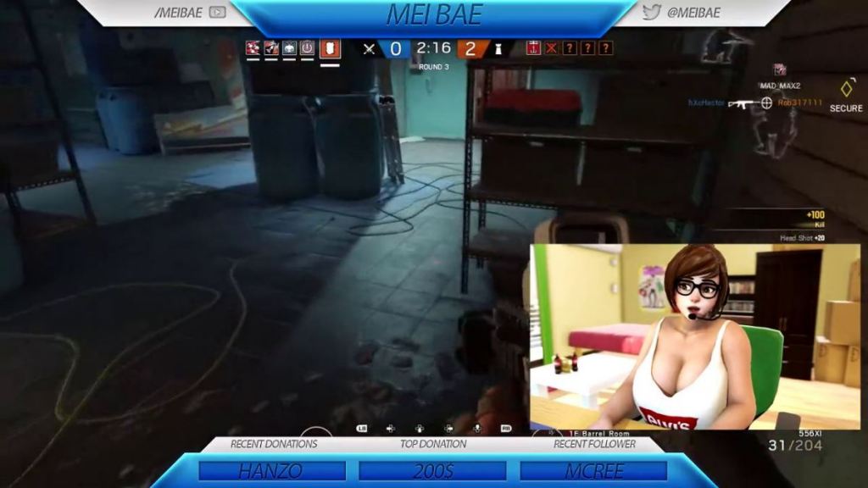Click the @MEIBAE Twitter handle
Screen dimensions: 868x488
(693, 12)
